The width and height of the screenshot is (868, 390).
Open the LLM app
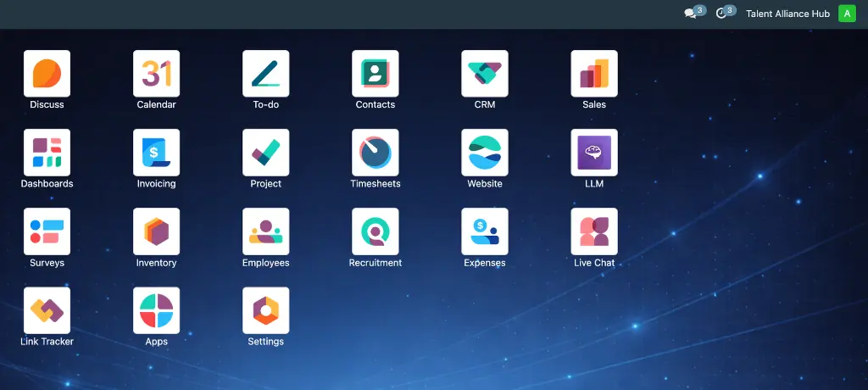point(593,153)
